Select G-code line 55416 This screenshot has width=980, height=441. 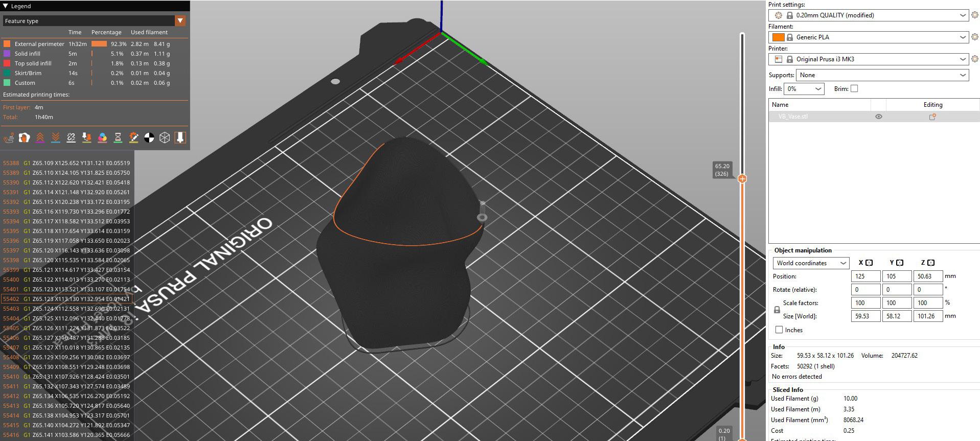point(67,435)
